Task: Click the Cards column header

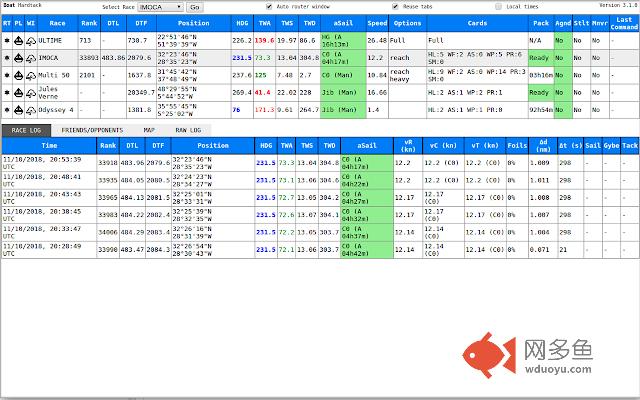Action: pyautogui.click(x=477, y=23)
